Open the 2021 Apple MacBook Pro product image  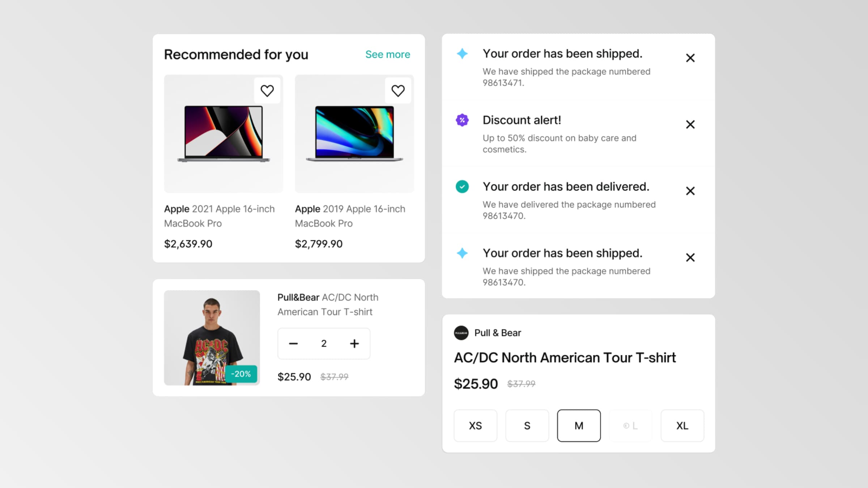(224, 134)
